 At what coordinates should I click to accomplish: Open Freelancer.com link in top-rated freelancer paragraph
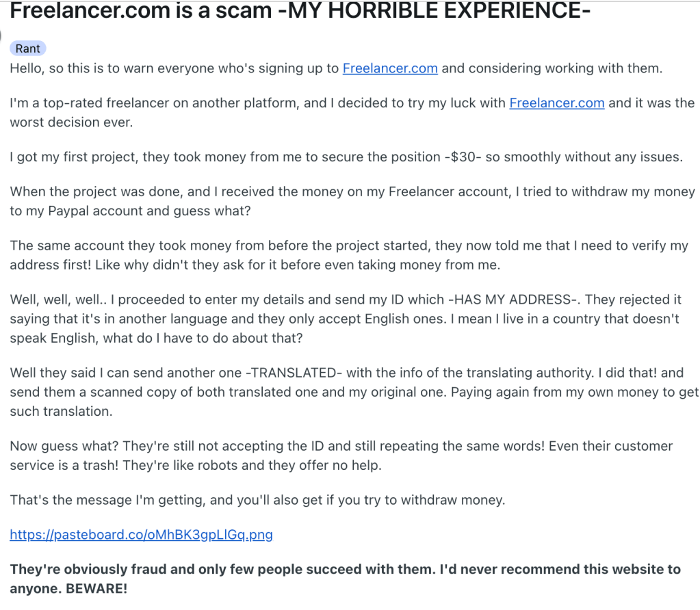tap(557, 103)
